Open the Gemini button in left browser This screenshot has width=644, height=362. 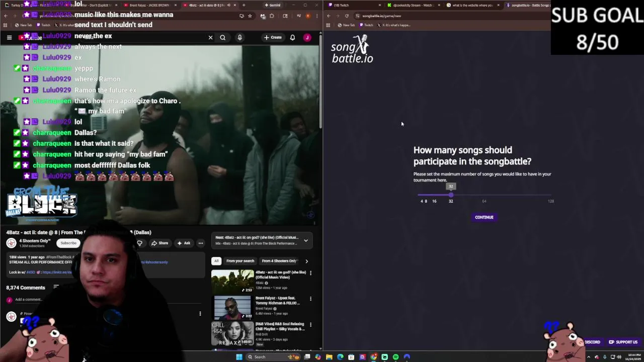point(272,5)
